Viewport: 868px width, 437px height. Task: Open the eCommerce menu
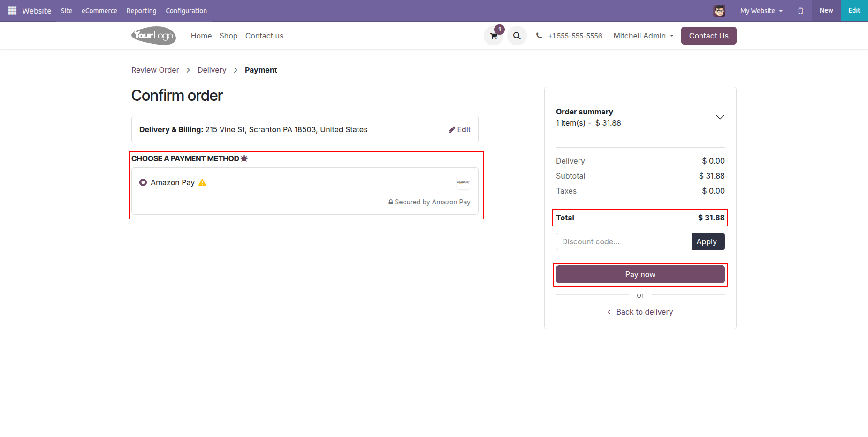click(99, 11)
